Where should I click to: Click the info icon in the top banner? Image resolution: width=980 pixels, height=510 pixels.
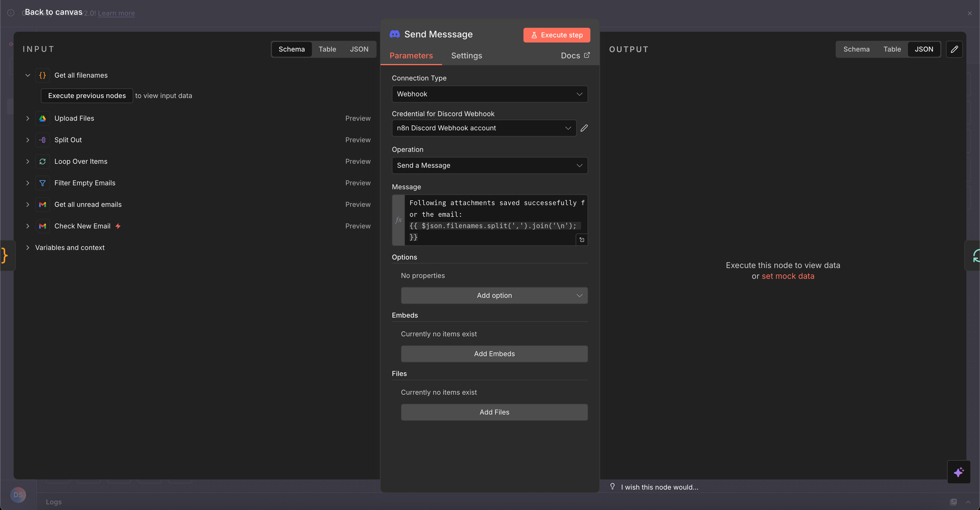coord(11,13)
